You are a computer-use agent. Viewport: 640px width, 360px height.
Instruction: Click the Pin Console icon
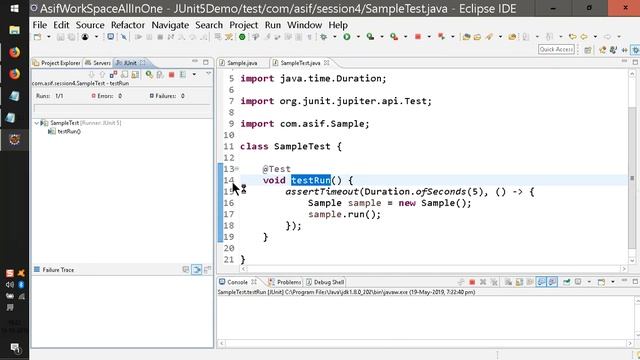(567, 282)
